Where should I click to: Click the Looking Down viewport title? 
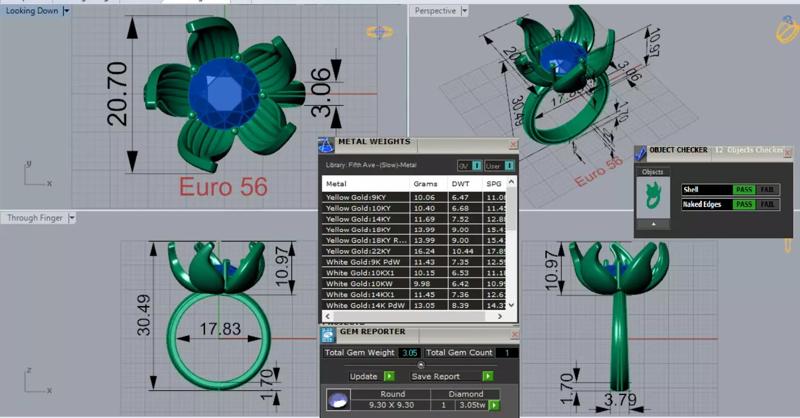pos(32,11)
